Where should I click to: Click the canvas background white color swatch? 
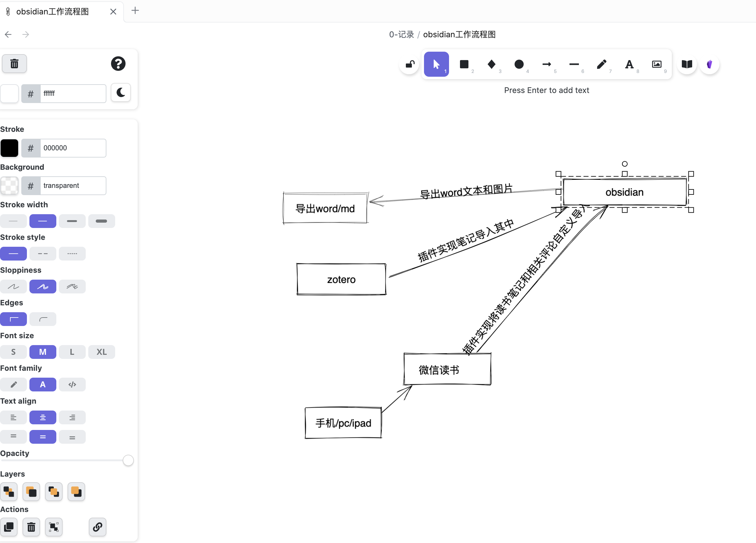(x=9, y=93)
